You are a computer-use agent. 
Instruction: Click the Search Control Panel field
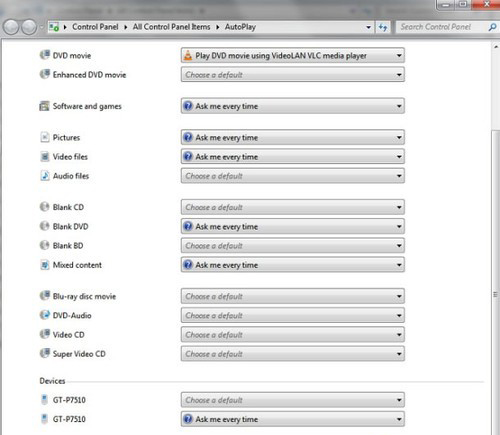pos(442,27)
